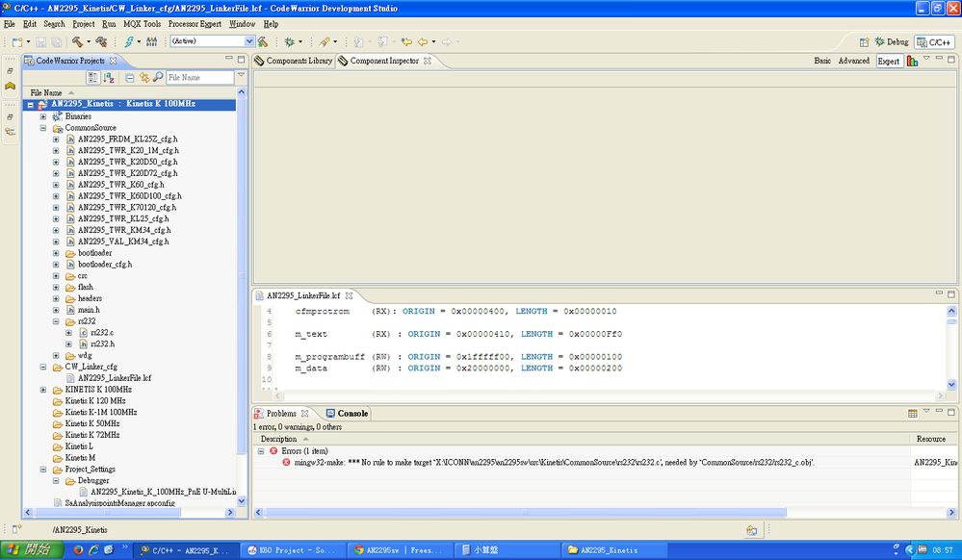Viewport: 962px width, 560px height.
Task: Select the mingw32-make error row
Action: tap(554, 463)
